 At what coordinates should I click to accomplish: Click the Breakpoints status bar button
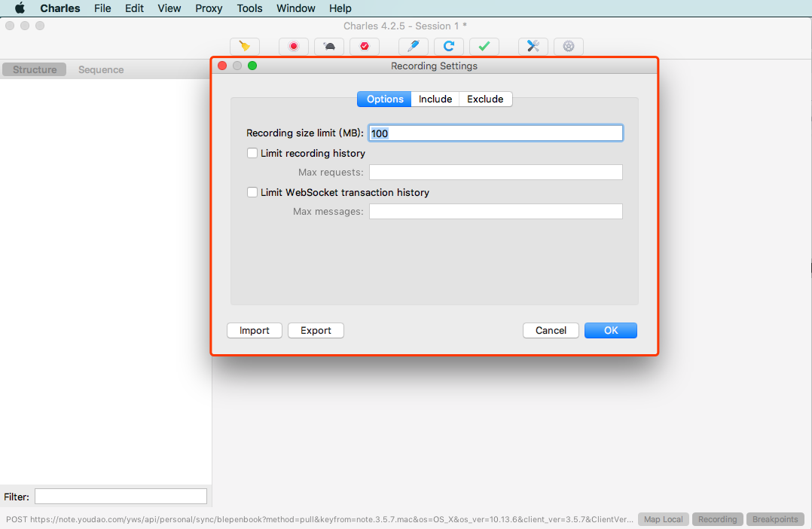775,519
